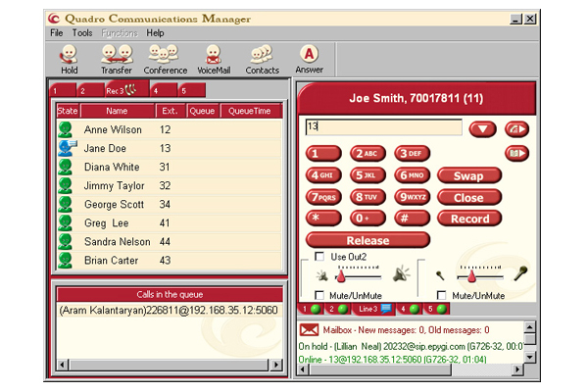Open the dialed number dropdown arrow
The height and width of the screenshot is (392, 588).
pos(482,129)
